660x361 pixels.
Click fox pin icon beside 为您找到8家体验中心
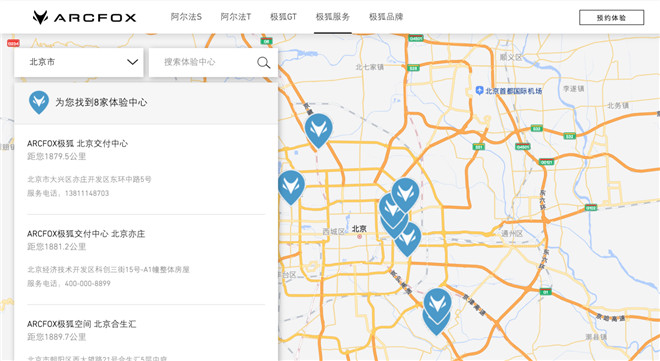[39, 102]
